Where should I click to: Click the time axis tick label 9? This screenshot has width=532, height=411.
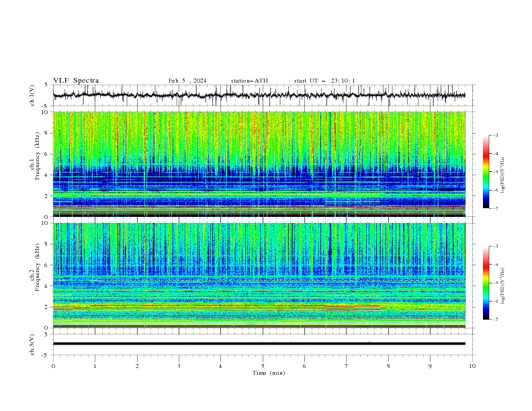coord(430,366)
